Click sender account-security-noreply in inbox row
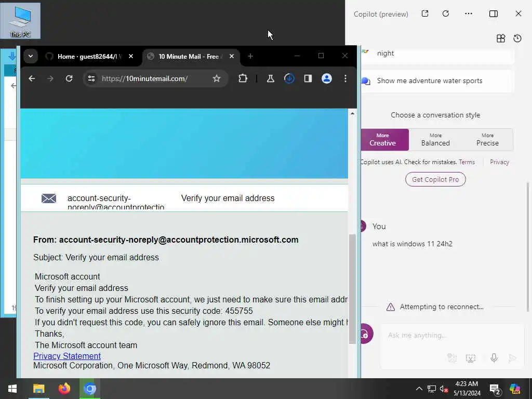Image resolution: width=532 pixels, height=399 pixels. [x=116, y=202]
